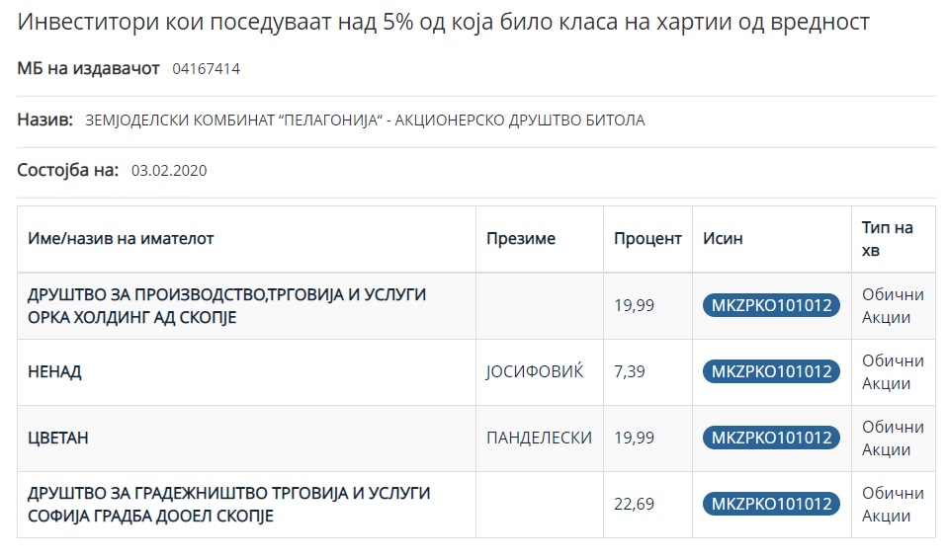This screenshot has width=947, height=560.
Task: Click the Презиме column header
Action: point(521,238)
